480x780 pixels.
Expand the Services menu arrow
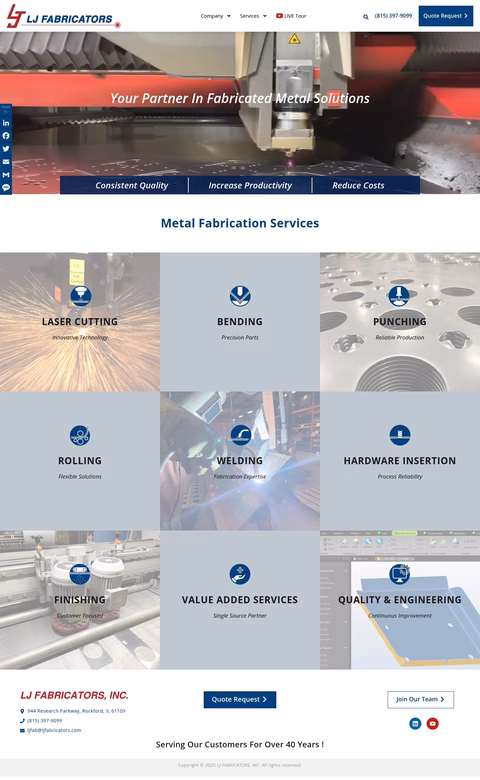click(x=265, y=16)
